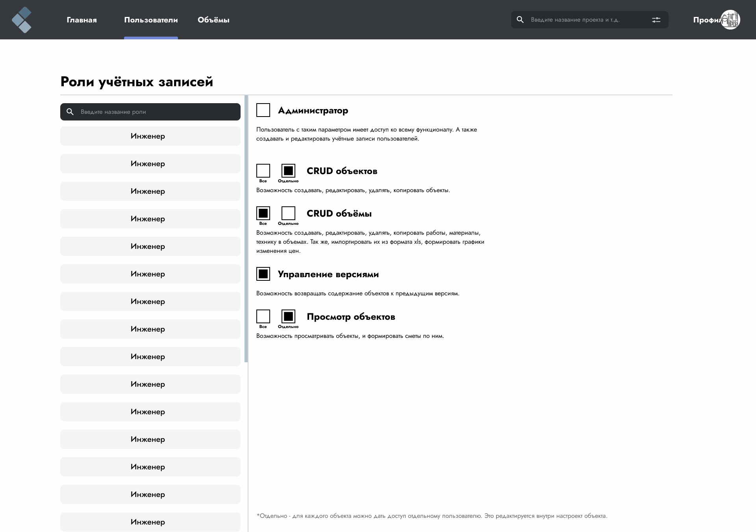Open search filter sliders icon
The image size is (756, 532).
tap(656, 20)
